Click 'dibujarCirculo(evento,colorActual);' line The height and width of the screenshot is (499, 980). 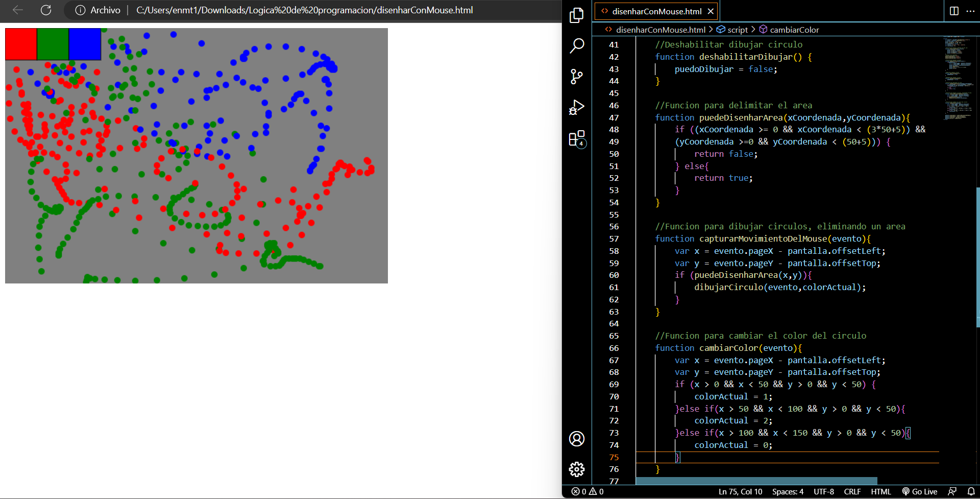pos(780,287)
